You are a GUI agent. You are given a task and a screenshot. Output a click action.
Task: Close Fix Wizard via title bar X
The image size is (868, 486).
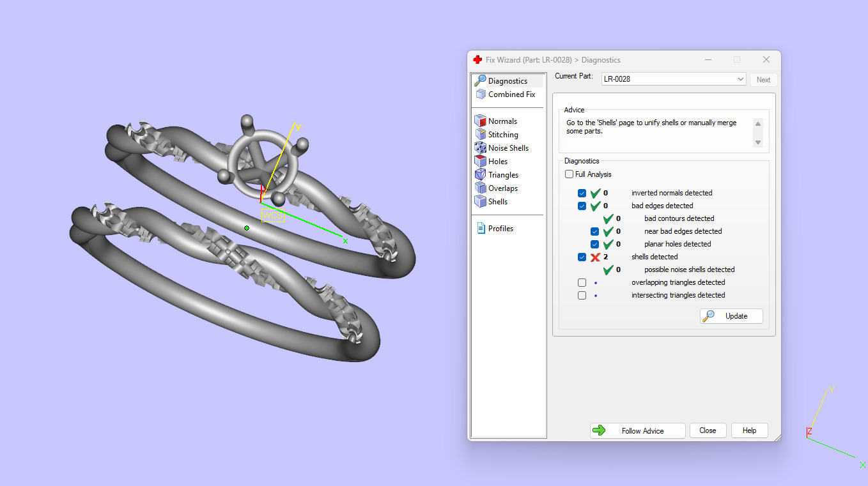766,59
